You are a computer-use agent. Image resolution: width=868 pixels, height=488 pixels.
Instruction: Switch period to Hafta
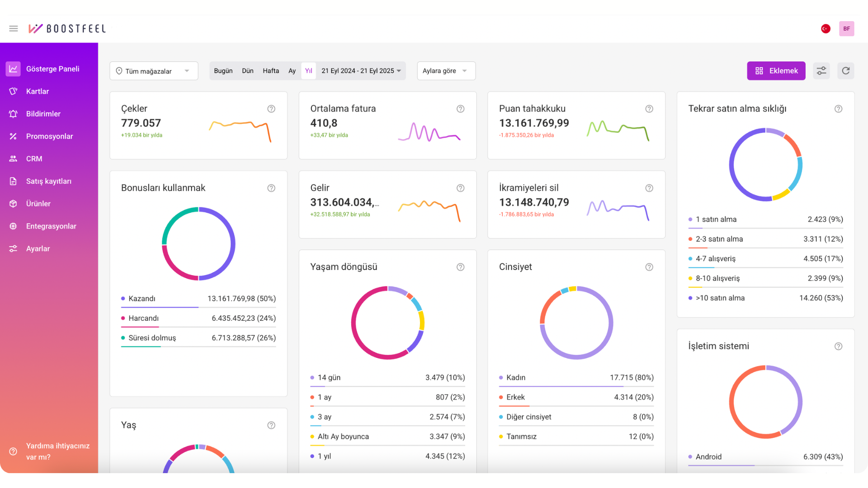[x=271, y=71]
